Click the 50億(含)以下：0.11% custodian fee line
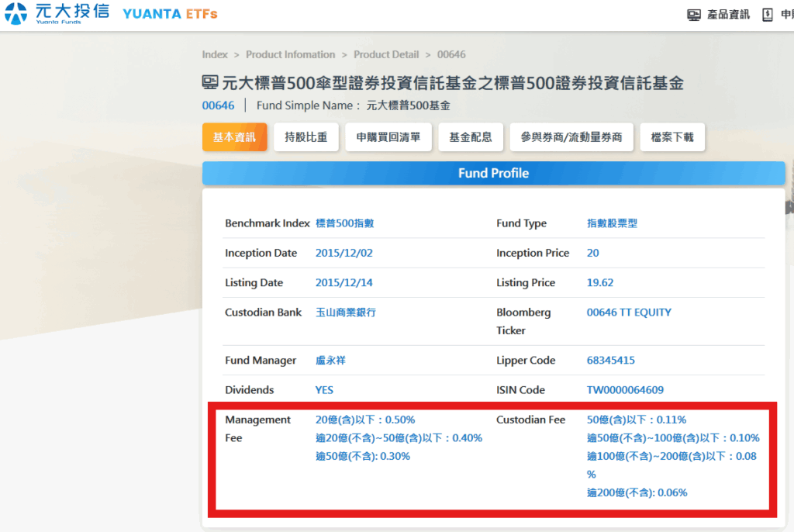 [637, 420]
